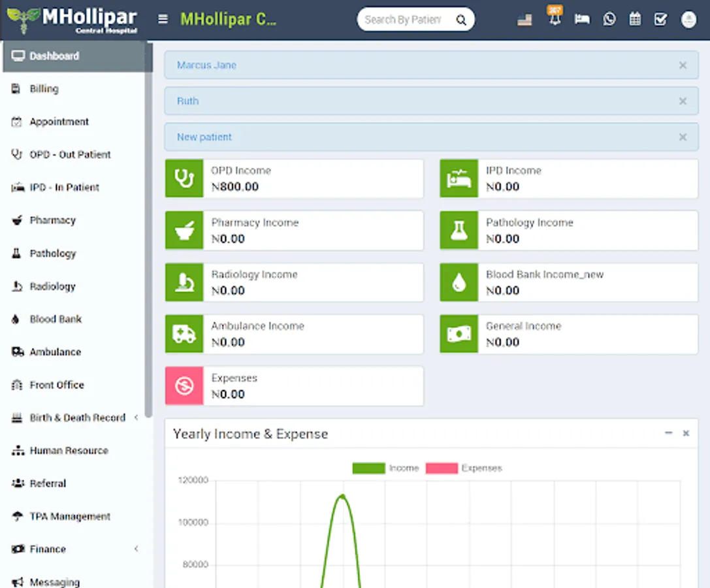Open Pharmacy in the sidebar
The image size is (710, 588).
74,220
